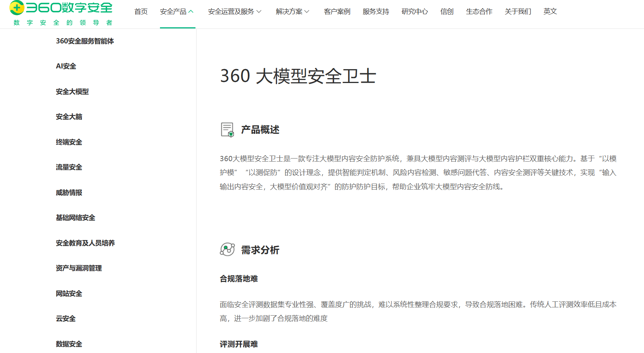Select AI安全 in the sidebar
Screen dimensions: 644x353
tap(66, 66)
